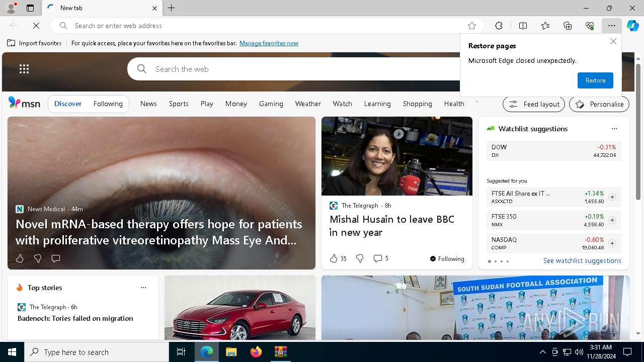Click the Restore button
This screenshot has width=644, height=362.
click(595, 80)
